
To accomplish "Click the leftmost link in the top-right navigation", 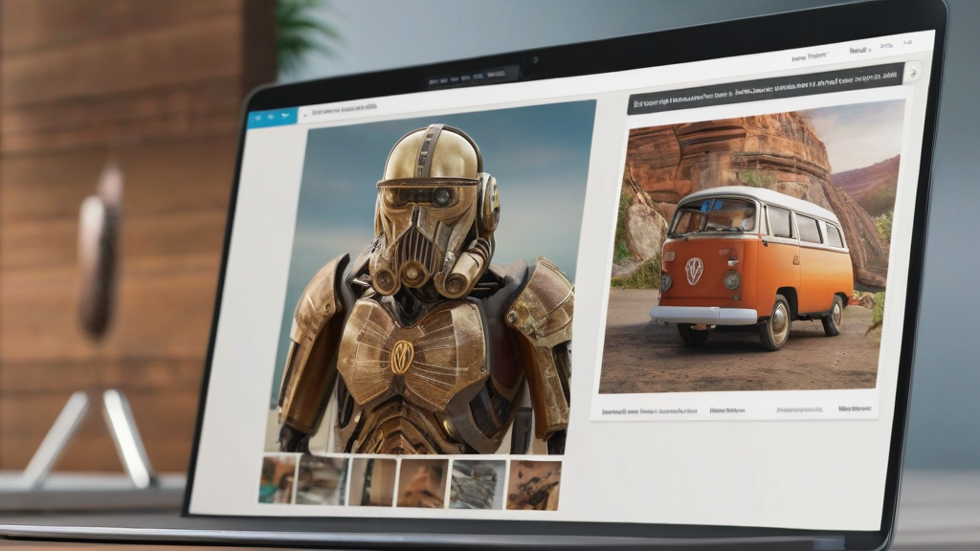I will pyautogui.click(x=810, y=56).
